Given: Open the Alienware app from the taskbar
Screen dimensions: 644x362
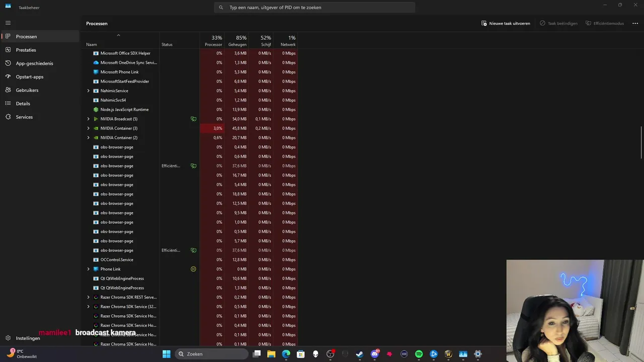Looking at the screenshot, I should point(315,354).
